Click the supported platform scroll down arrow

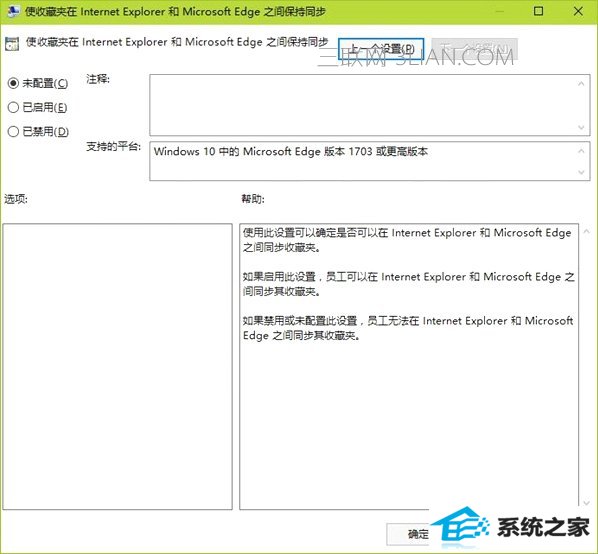click(581, 172)
